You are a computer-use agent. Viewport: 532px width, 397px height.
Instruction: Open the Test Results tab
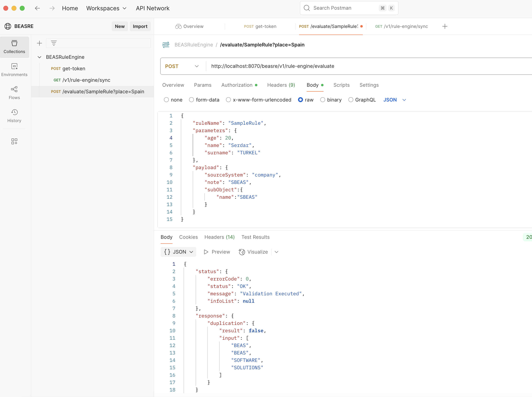pos(256,237)
